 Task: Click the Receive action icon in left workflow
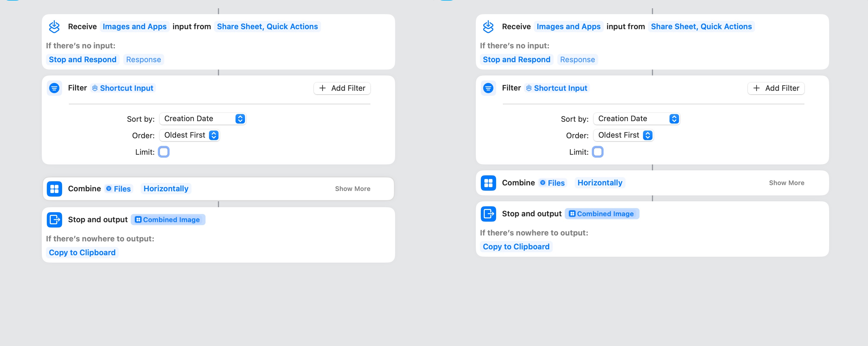54,26
